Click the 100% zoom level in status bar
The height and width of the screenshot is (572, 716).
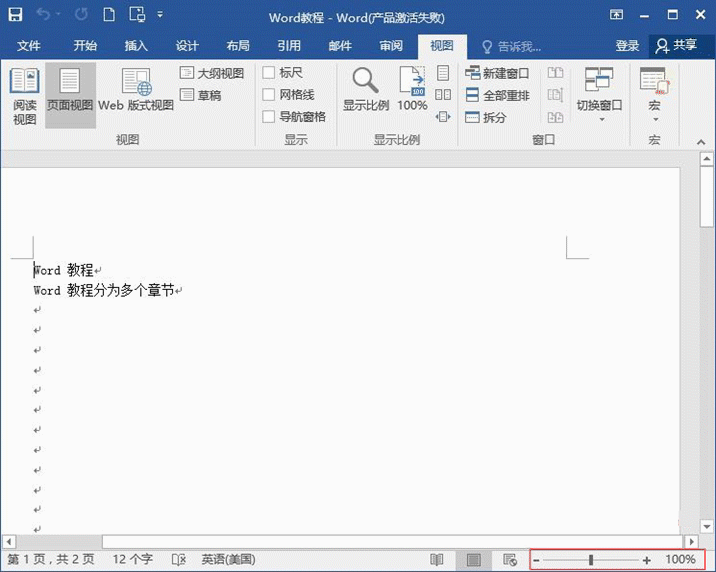tap(680, 560)
